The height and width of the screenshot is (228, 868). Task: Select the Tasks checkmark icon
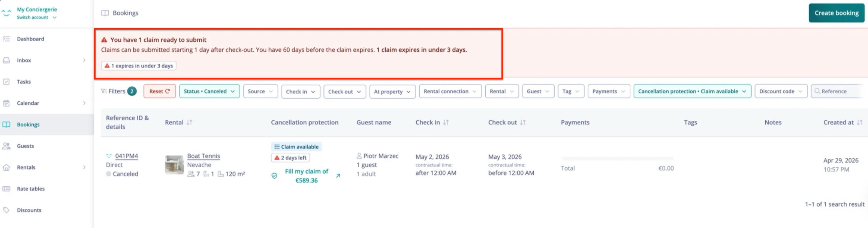point(6,82)
